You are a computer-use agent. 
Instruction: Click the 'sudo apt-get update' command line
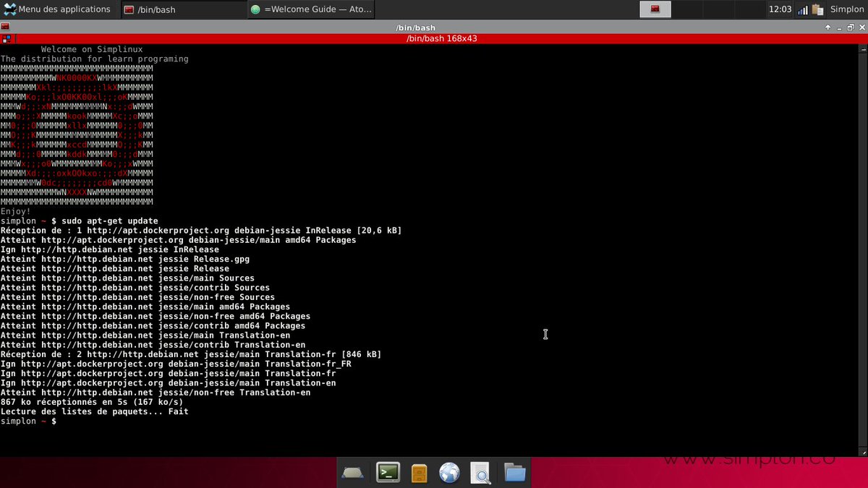pos(110,221)
